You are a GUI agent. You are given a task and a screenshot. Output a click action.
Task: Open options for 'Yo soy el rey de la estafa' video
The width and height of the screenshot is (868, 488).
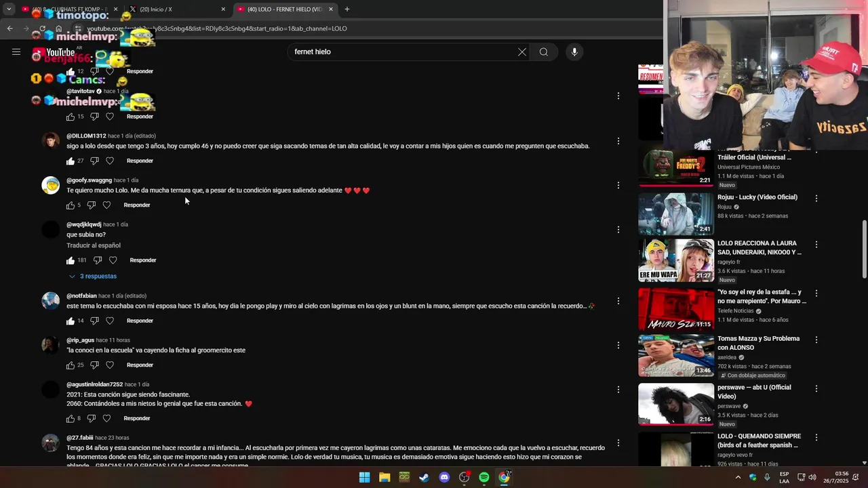coord(816,293)
